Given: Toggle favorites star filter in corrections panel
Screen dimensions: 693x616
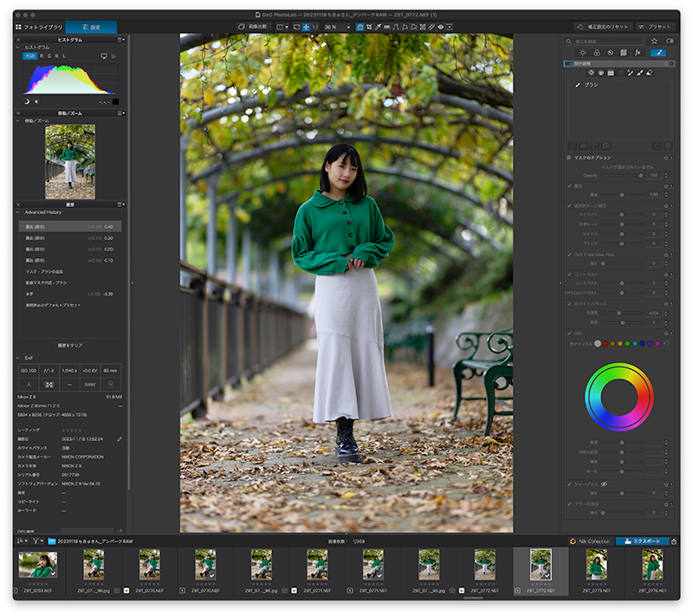Looking at the screenshot, I should [654, 41].
